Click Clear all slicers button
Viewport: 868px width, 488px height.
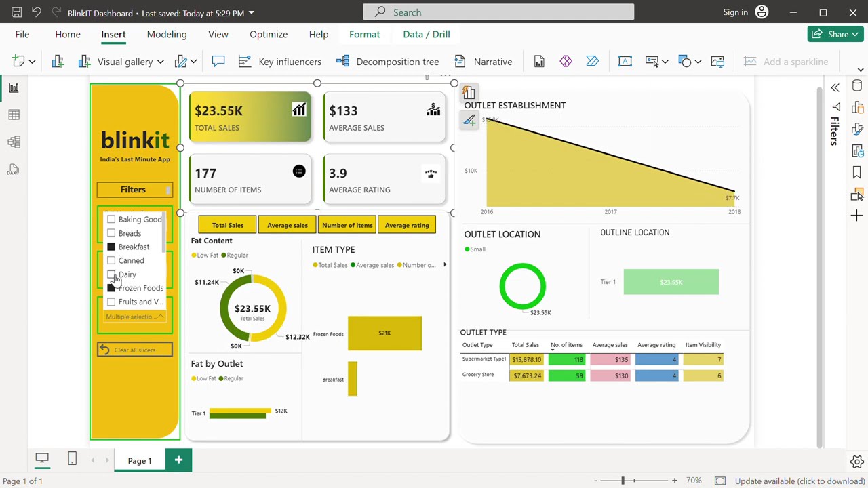click(x=135, y=350)
